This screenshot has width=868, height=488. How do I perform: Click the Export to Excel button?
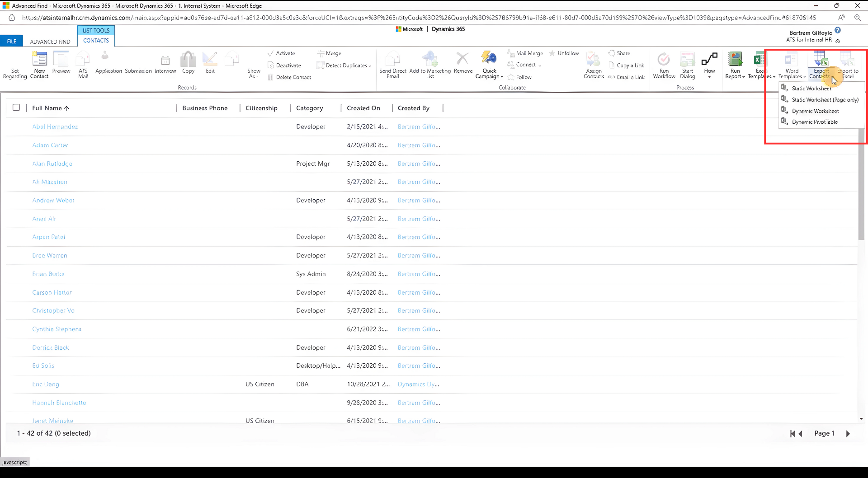coord(848,66)
